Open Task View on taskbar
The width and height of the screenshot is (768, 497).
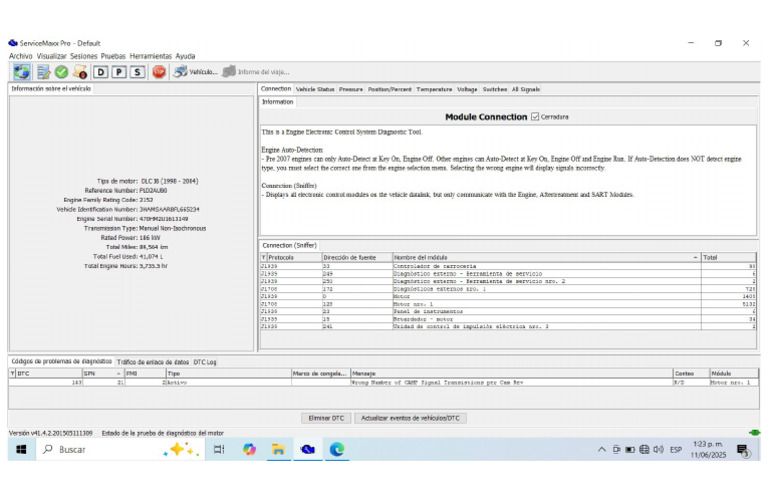click(219, 449)
